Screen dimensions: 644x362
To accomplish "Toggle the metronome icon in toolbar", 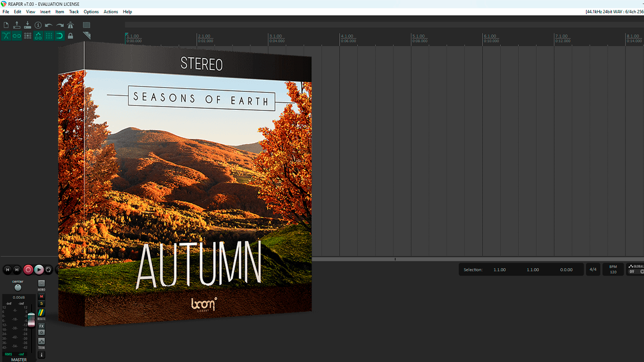I will point(71,25).
